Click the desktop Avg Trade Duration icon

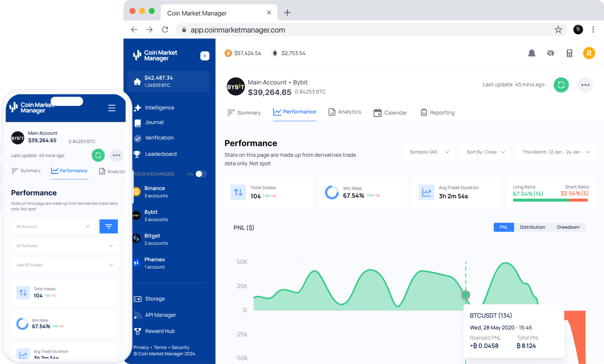pos(427,192)
